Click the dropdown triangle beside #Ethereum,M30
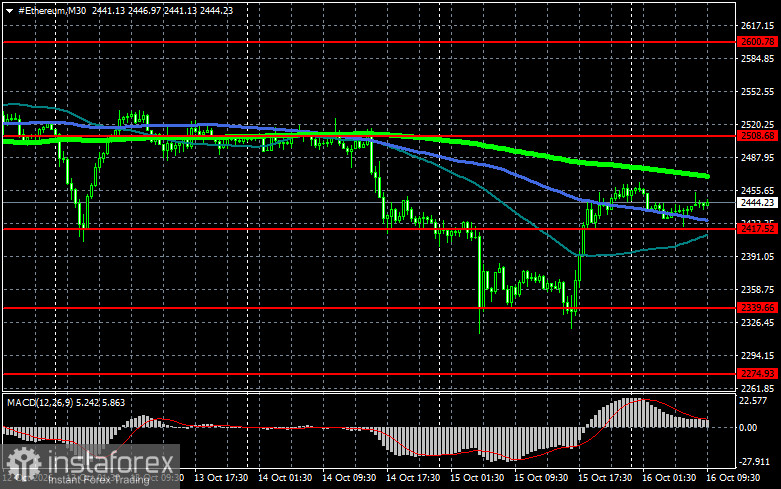The image size is (781, 489). click(9, 10)
